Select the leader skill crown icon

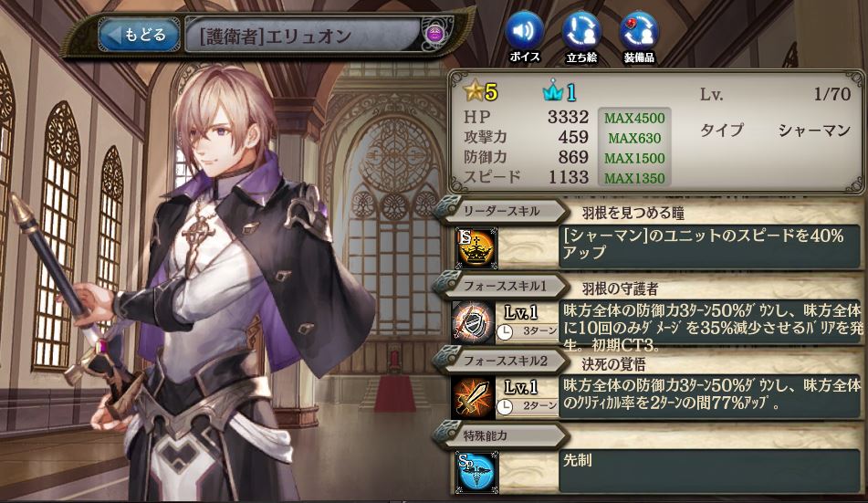(476, 247)
